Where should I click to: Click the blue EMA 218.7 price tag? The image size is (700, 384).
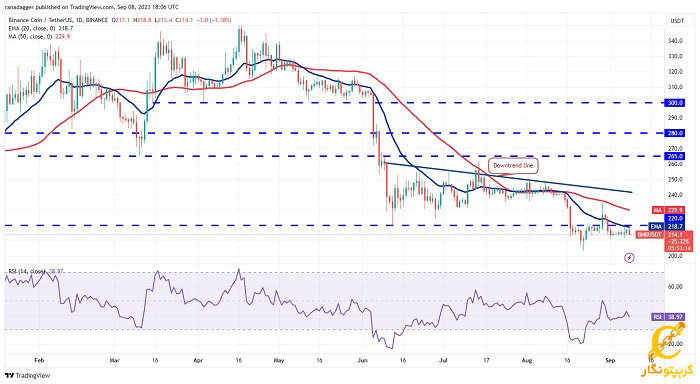point(667,226)
